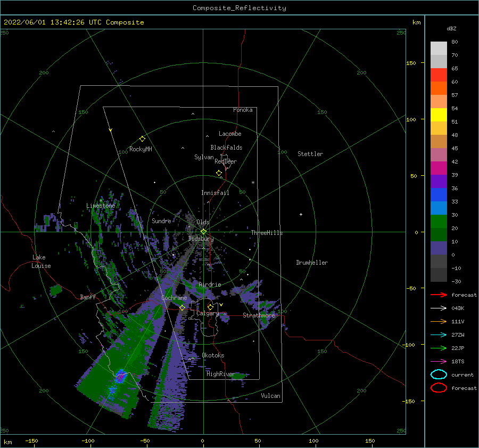The image size is (479, 448).
Task: Click the red forecast ellipse icon
Action: pyautogui.click(x=439, y=388)
